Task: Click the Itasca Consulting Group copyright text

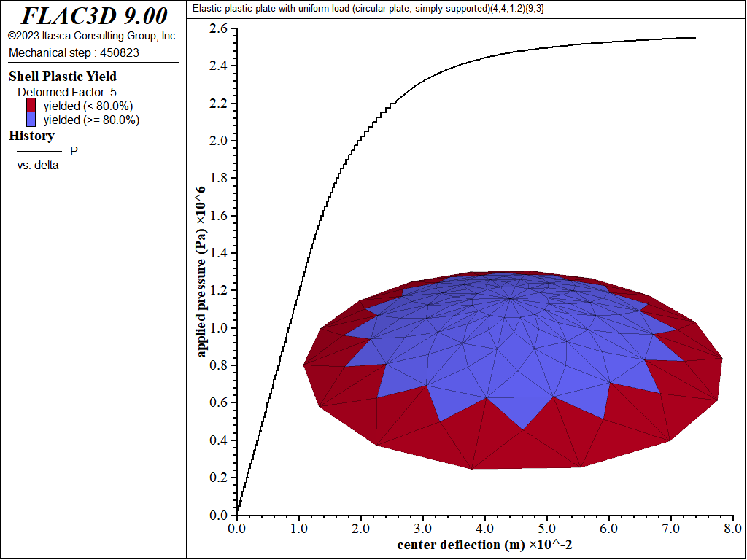Action: (93, 36)
